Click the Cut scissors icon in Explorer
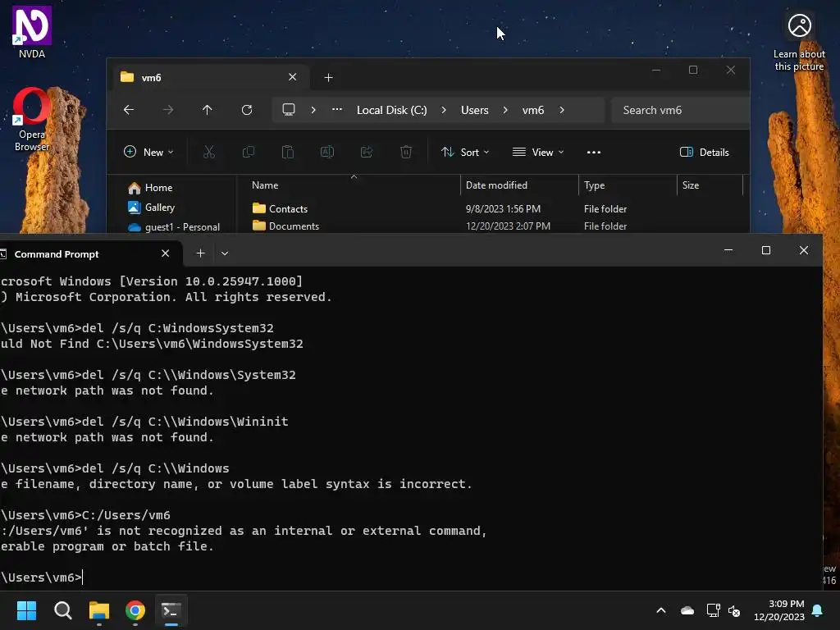 point(209,152)
